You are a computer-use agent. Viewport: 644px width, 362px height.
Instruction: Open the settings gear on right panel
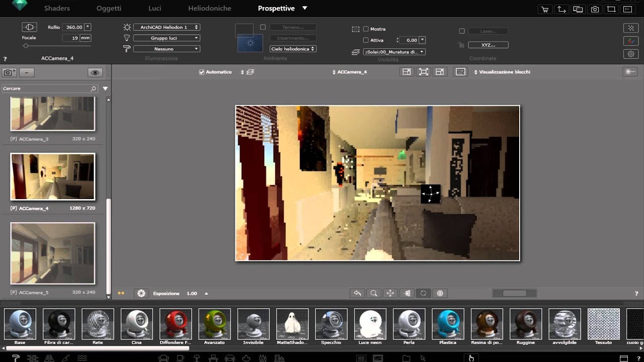(631, 54)
